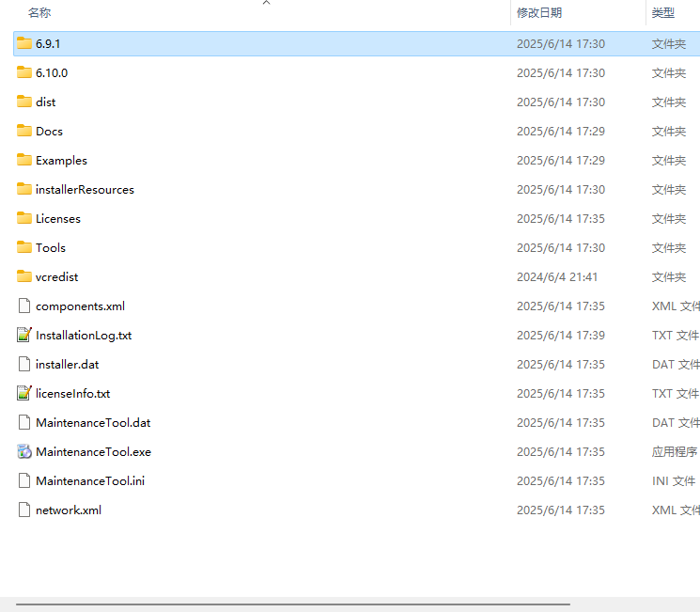The image size is (700, 612).
Task: Click the dist folder name
Action: tap(45, 102)
